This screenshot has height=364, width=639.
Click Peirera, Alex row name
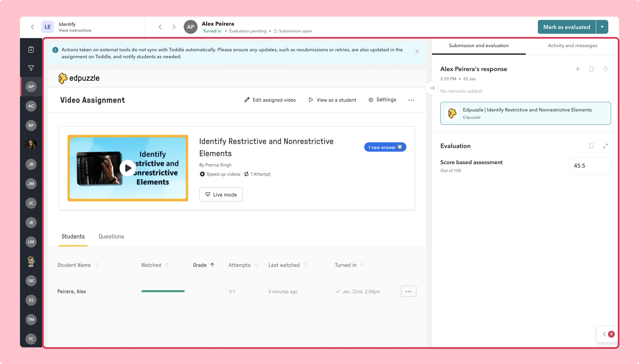(72, 291)
